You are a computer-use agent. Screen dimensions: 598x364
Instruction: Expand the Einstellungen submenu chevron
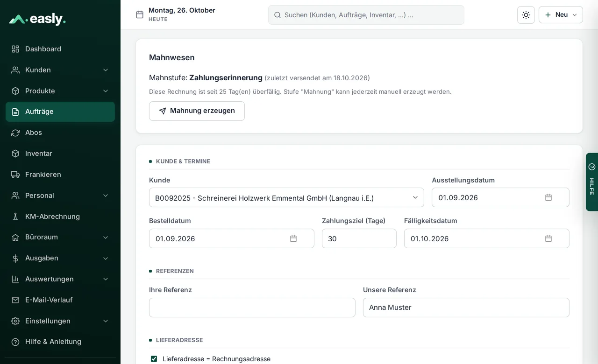click(106, 321)
